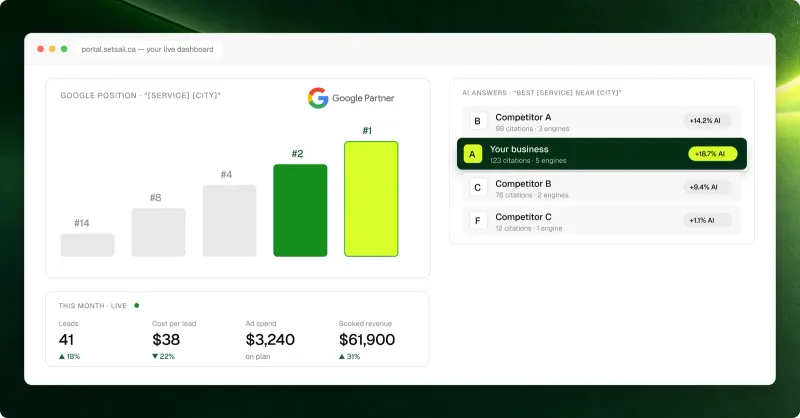Click the +1.1% AI pill
This screenshot has height=418, width=800.
click(x=707, y=220)
